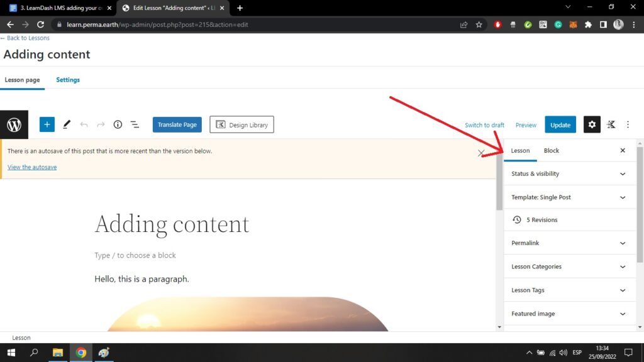
Task: Click the Adding content title field
Action: pyautogui.click(x=172, y=224)
